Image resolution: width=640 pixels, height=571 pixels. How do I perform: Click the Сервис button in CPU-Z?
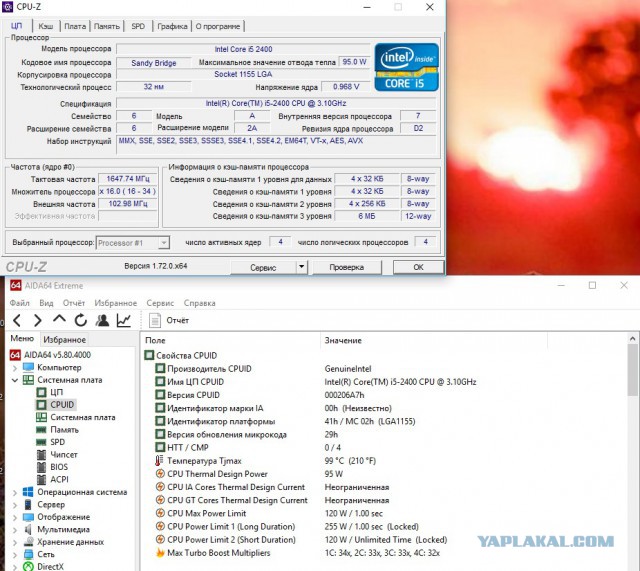click(263, 267)
